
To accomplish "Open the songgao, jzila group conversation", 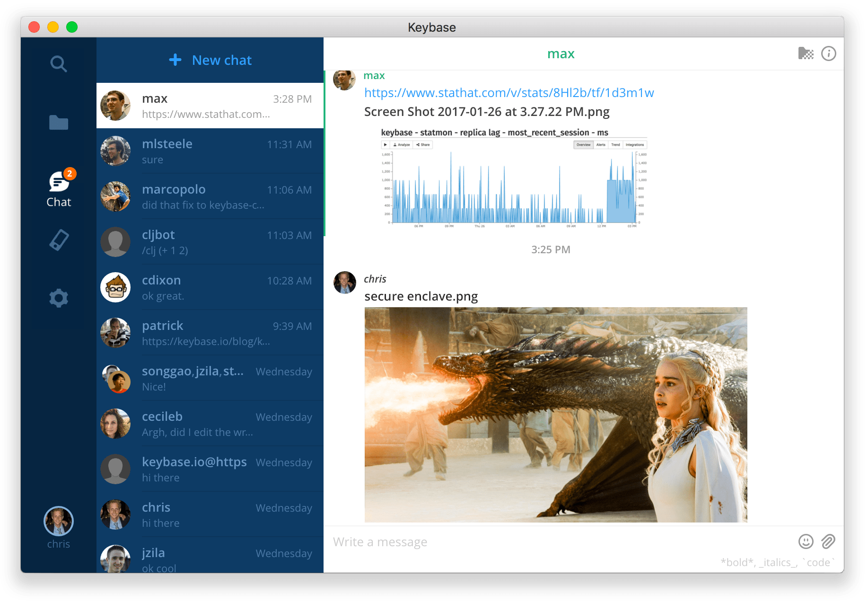I will click(210, 378).
